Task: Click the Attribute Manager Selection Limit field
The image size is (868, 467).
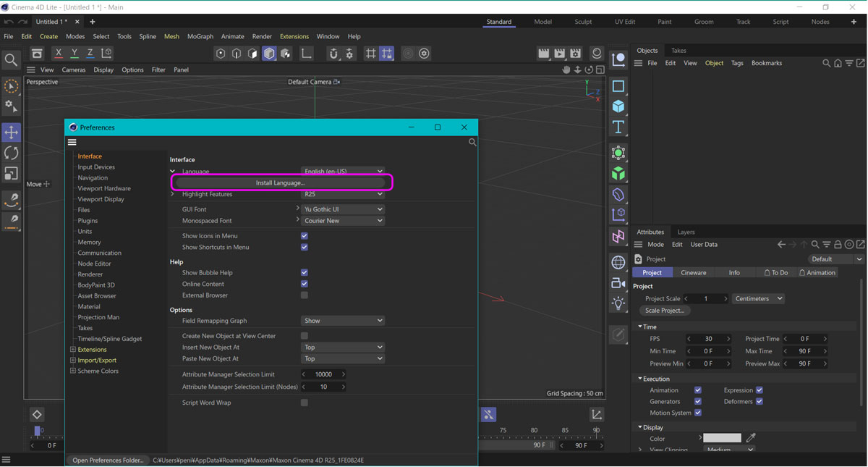Action: (x=323, y=375)
